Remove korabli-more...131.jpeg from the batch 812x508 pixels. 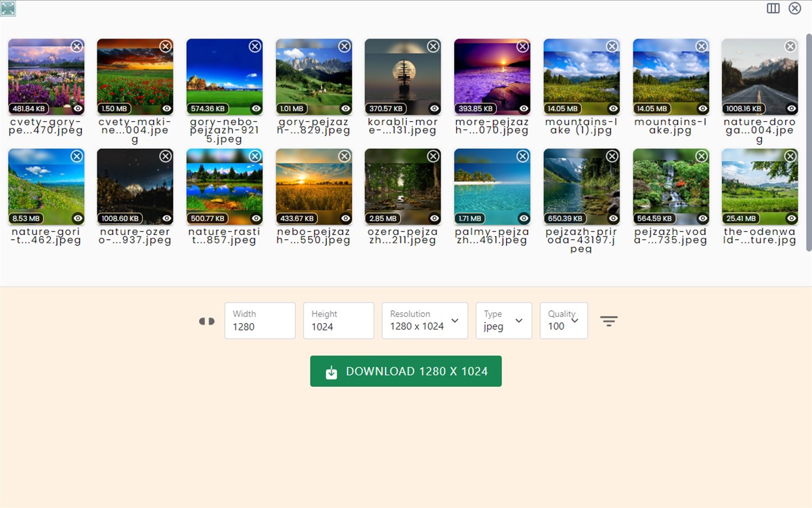click(433, 46)
